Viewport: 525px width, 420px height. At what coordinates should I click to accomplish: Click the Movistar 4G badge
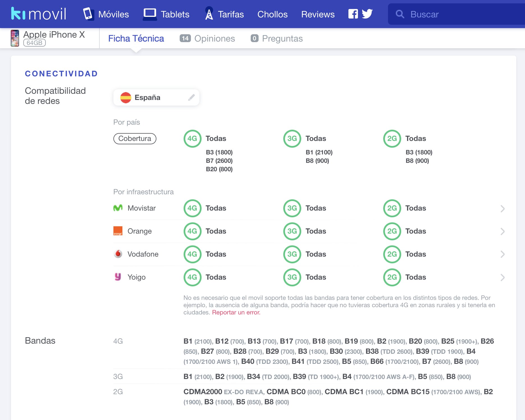tap(192, 208)
